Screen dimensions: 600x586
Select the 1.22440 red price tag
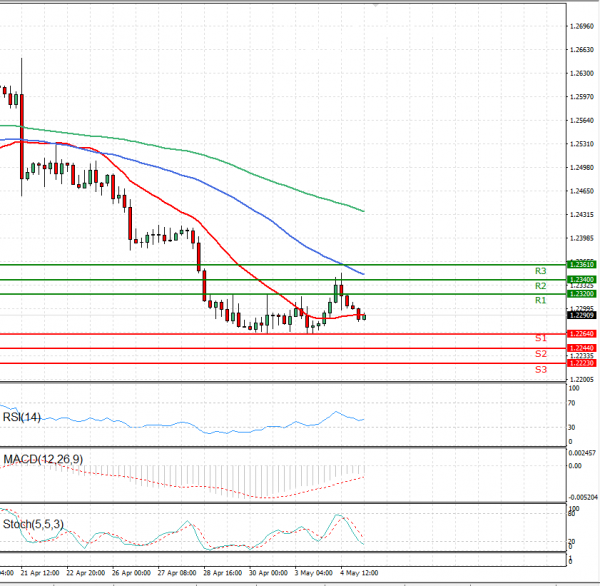tap(581, 348)
